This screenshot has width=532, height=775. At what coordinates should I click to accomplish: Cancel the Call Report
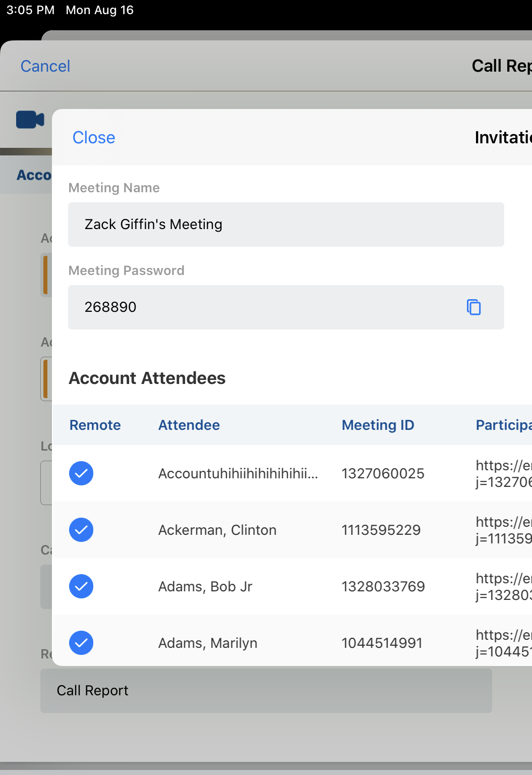[45, 66]
